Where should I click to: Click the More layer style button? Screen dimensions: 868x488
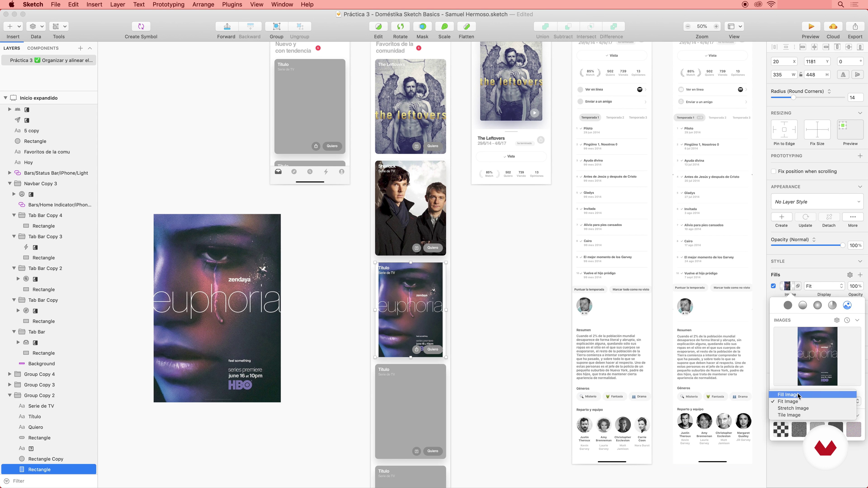click(853, 217)
